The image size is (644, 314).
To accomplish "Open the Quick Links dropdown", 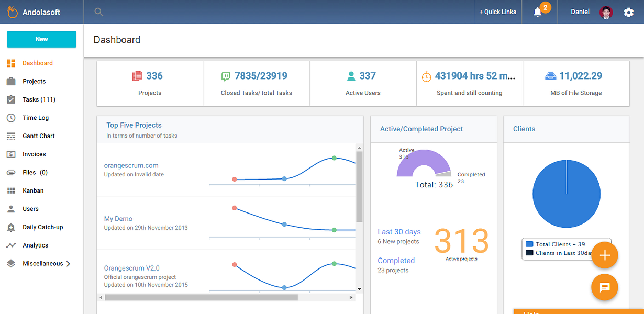I will (497, 12).
